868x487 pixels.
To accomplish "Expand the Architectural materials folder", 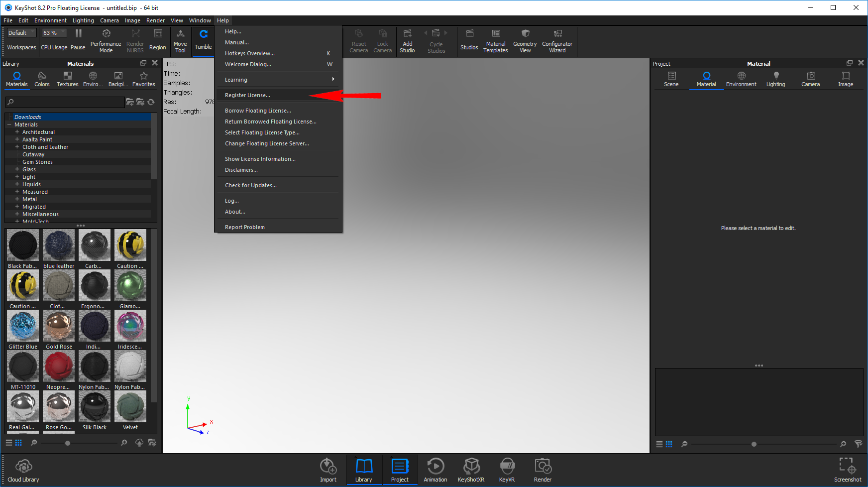I will point(17,132).
